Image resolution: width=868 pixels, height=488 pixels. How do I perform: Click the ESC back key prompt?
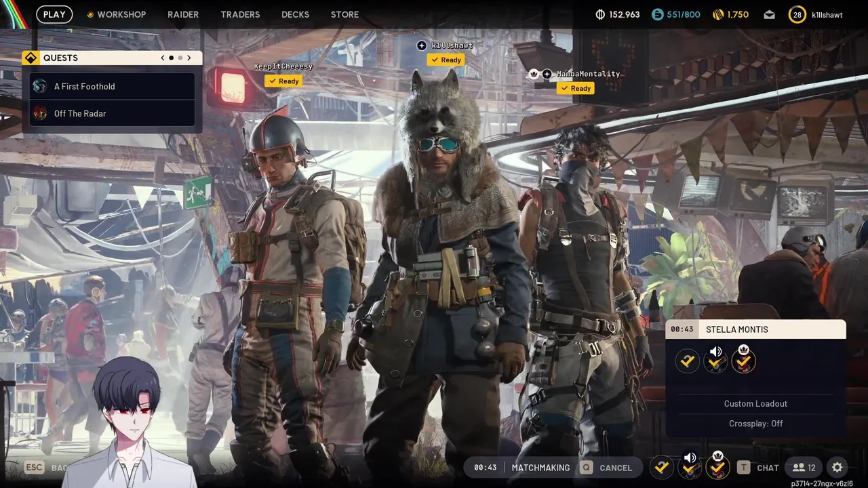point(34,468)
